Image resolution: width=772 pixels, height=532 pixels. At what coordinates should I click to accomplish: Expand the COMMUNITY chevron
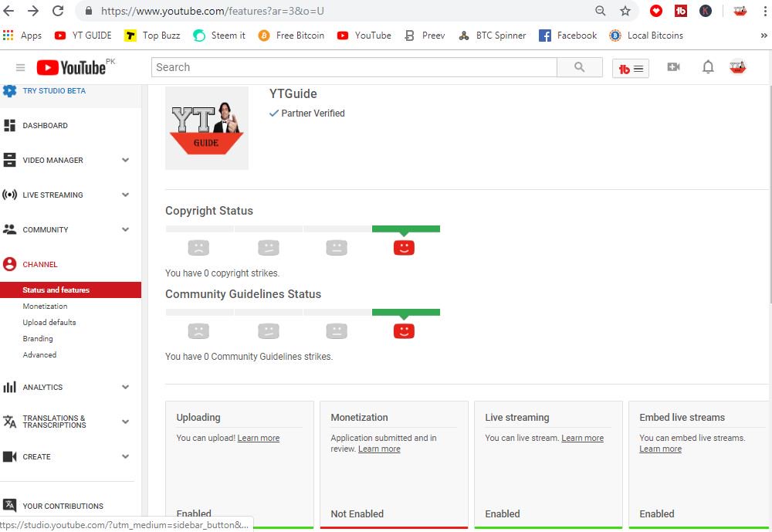tap(126, 229)
